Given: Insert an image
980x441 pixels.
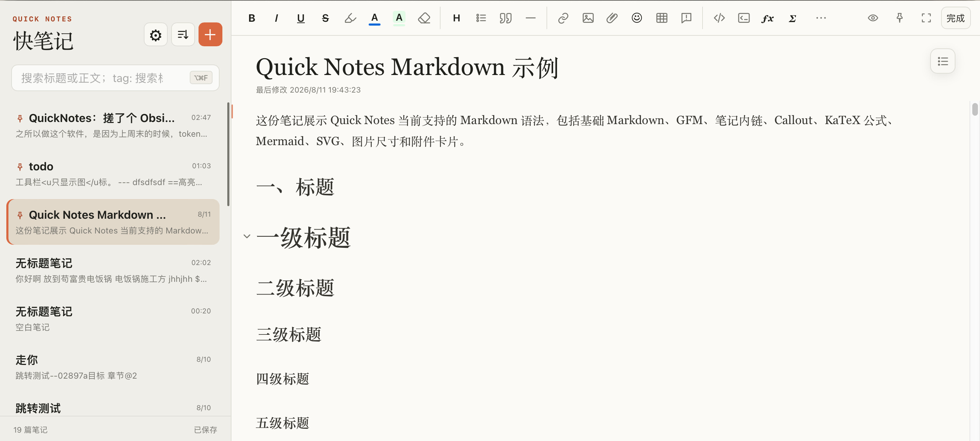Looking at the screenshot, I should click(588, 18).
